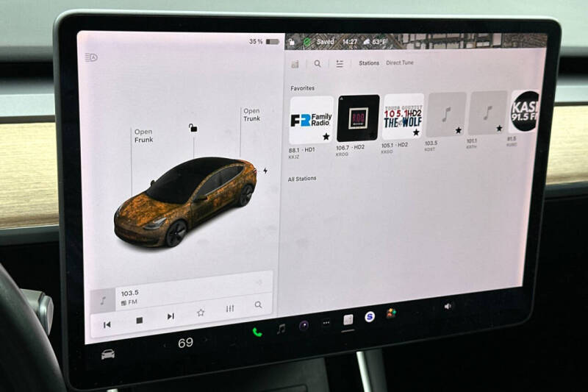
Task: Switch to the Stations tab
Action: [369, 63]
